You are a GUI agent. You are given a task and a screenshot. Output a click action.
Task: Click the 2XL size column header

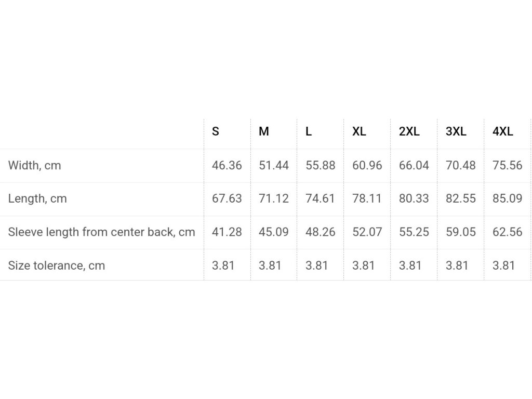[x=409, y=131]
